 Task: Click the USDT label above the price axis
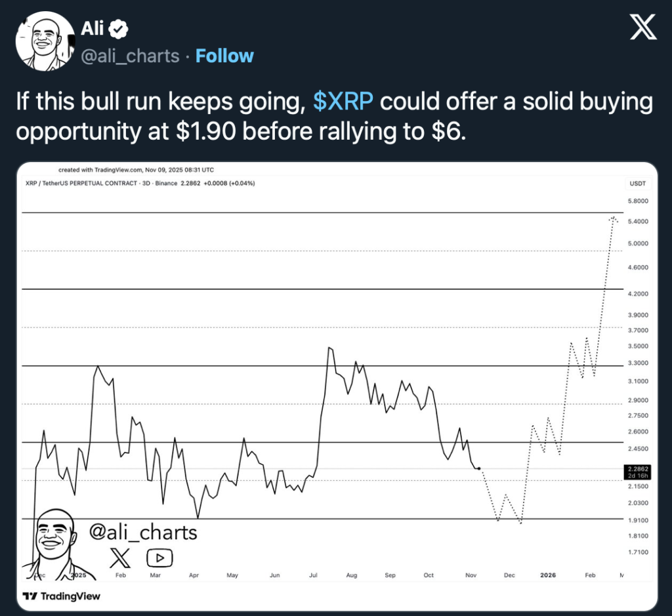click(x=637, y=183)
